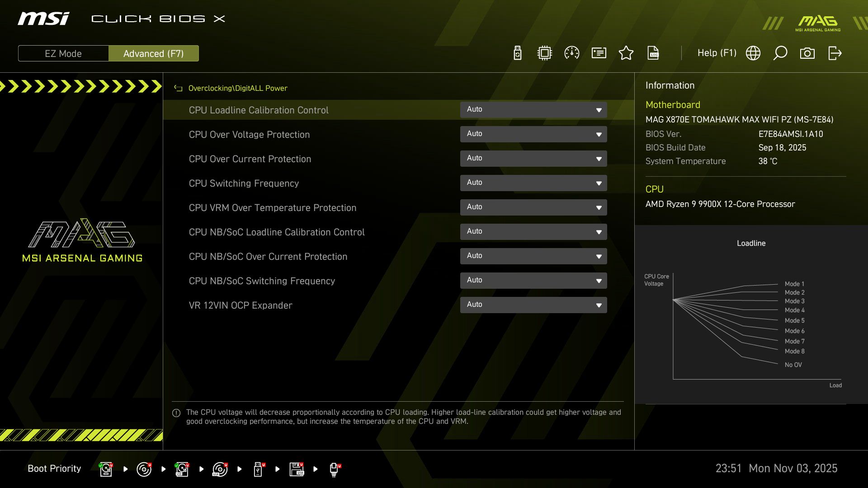Open the Hardware Monitor gauge icon
The width and height of the screenshot is (868, 488).
pos(572,53)
